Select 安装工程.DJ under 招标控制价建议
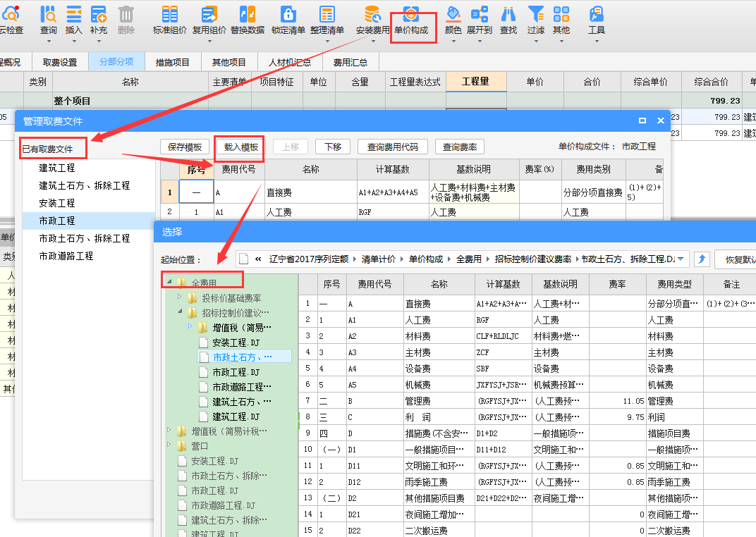The height and width of the screenshot is (537, 756). (236, 342)
